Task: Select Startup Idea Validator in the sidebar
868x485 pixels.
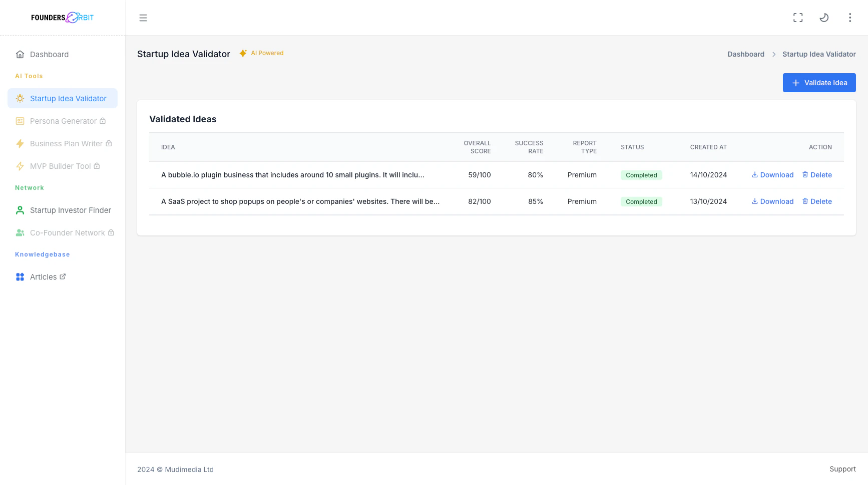Action: (68, 98)
